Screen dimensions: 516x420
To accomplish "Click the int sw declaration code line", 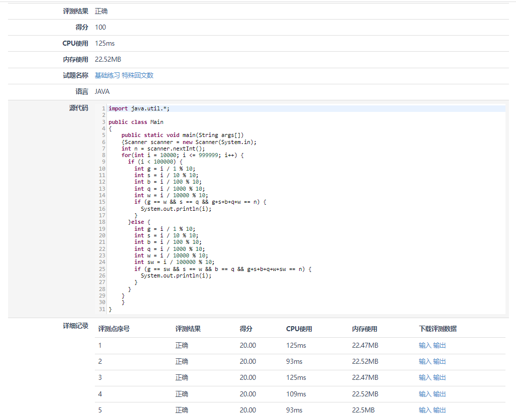I will (x=174, y=262).
